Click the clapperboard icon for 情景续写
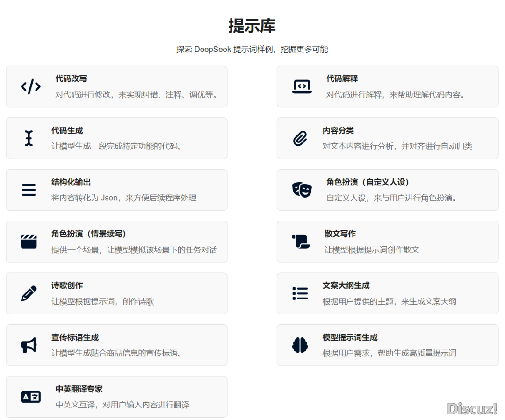 (x=29, y=242)
